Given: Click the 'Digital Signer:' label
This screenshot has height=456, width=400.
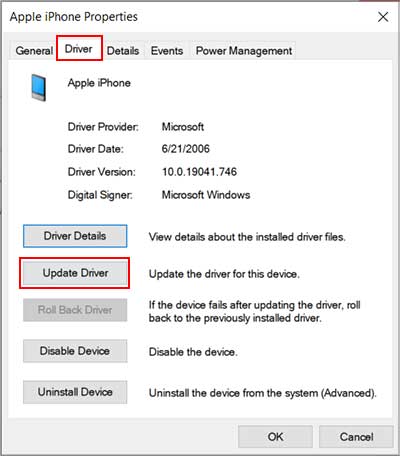Looking at the screenshot, I should 100,195.
